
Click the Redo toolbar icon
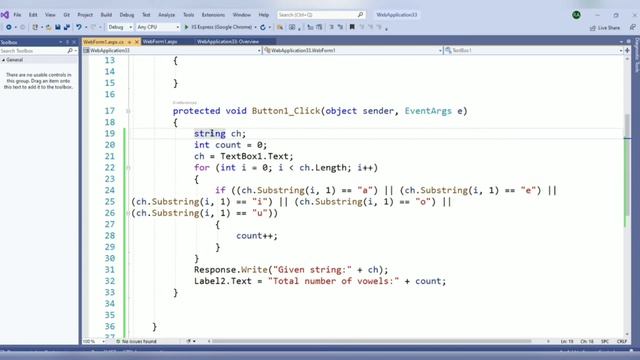tap(93, 27)
